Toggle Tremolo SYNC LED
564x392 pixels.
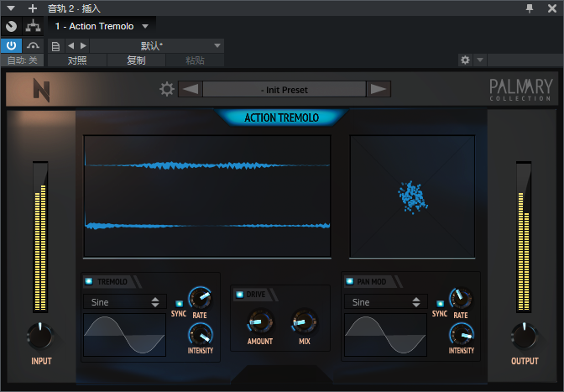[x=179, y=304]
